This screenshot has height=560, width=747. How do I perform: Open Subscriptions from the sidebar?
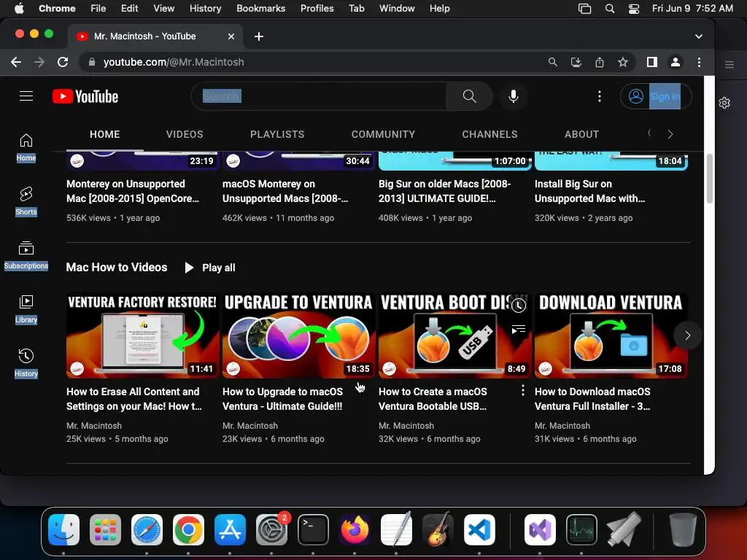26,256
